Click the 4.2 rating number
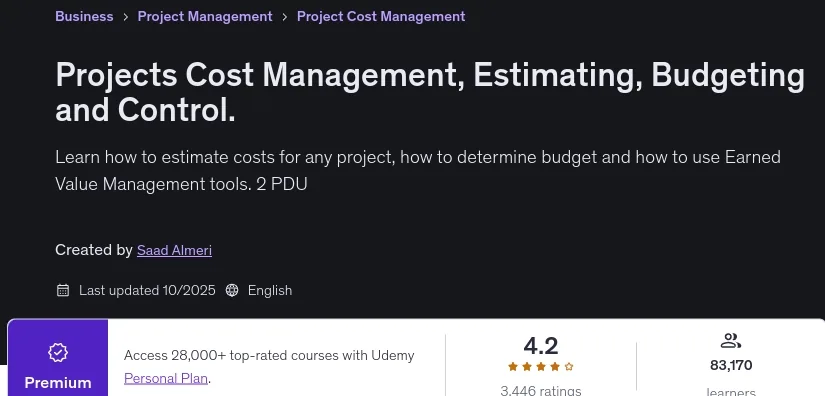The width and height of the screenshot is (825, 396). [x=540, y=346]
